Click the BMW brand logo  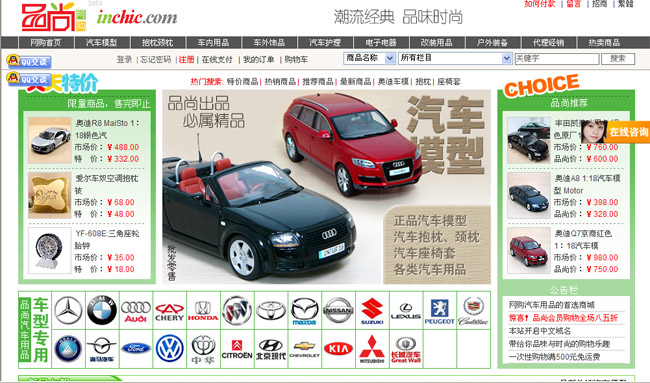(102, 310)
